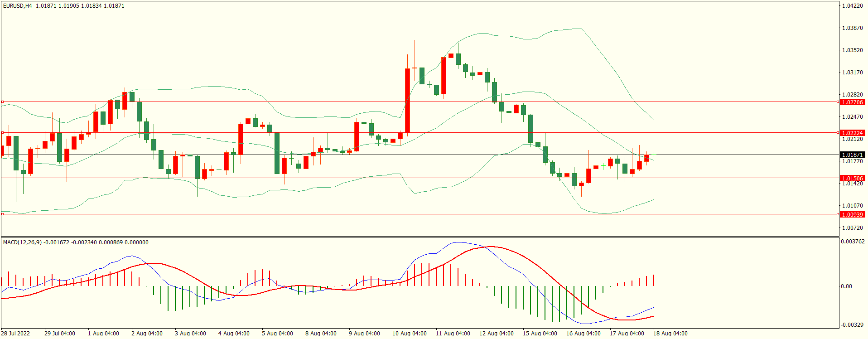868x339 pixels.
Task: Click the tall red candle on 10 Aug
Action: 407,101
